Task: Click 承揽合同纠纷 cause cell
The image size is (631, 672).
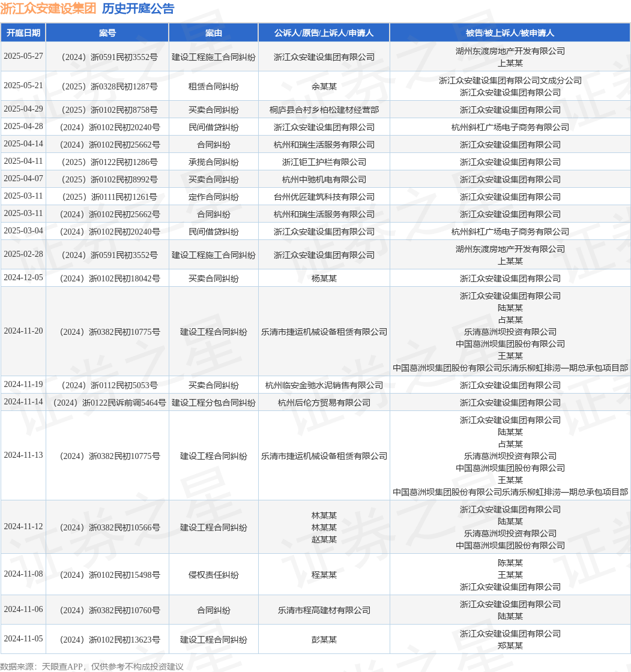Action: [x=214, y=163]
